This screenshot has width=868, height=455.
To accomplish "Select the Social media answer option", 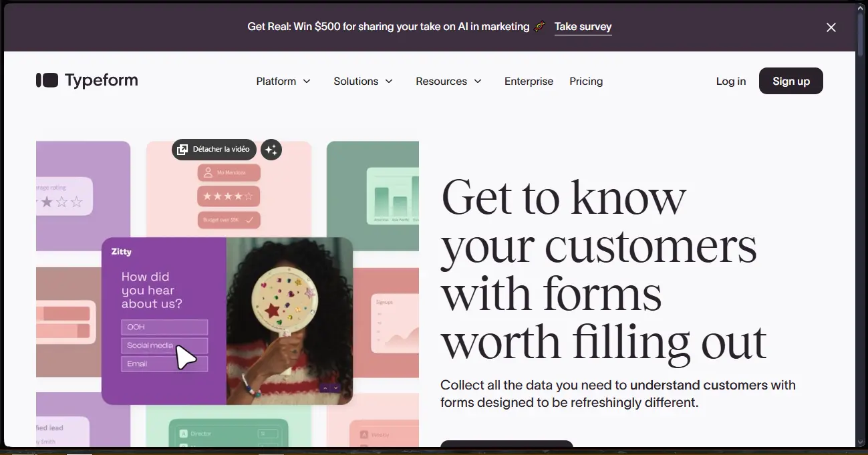I will 164,345.
